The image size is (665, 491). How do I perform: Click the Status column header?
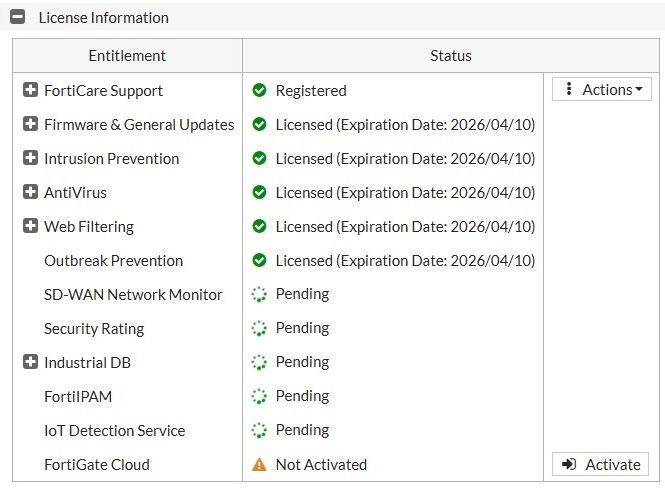pyautogui.click(x=450, y=56)
